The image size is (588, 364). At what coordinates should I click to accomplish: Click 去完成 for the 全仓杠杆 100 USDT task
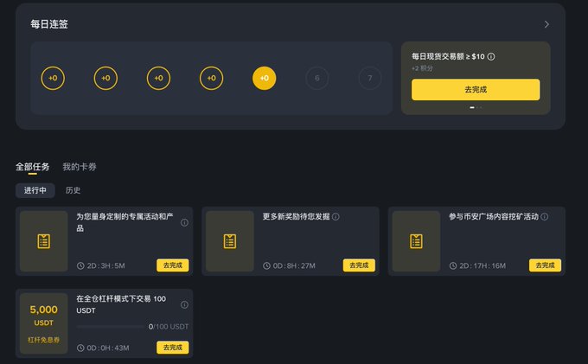pyautogui.click(x=172, y=348)
